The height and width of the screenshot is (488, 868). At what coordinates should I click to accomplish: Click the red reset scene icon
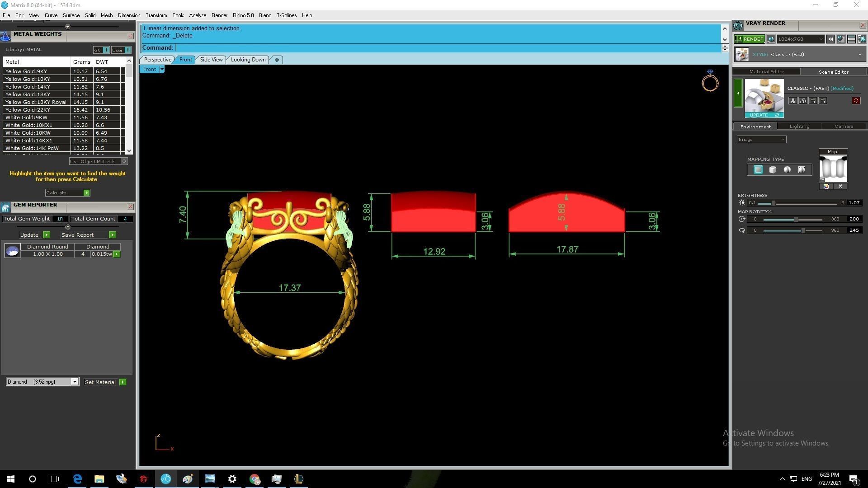click(x=856, y=101)
